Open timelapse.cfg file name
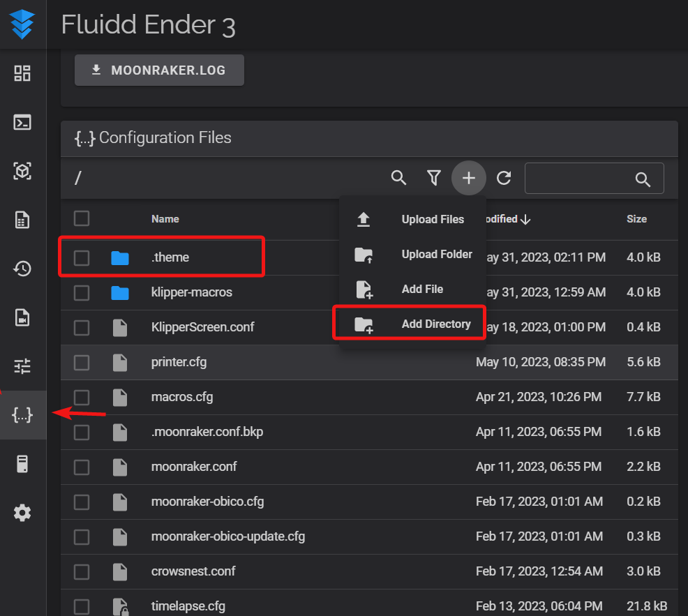 pyautogui.click(x=188, y=606)
